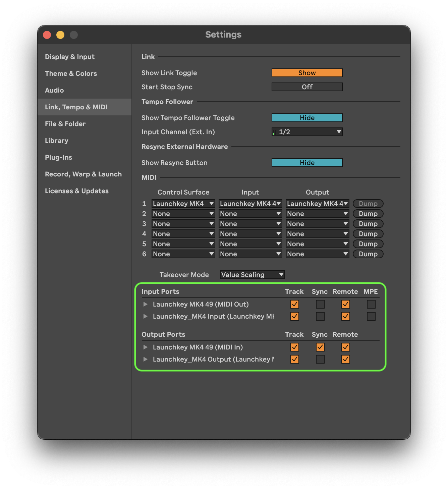Open Takeover Mode Value Scaling dropdown

point(252,275)
